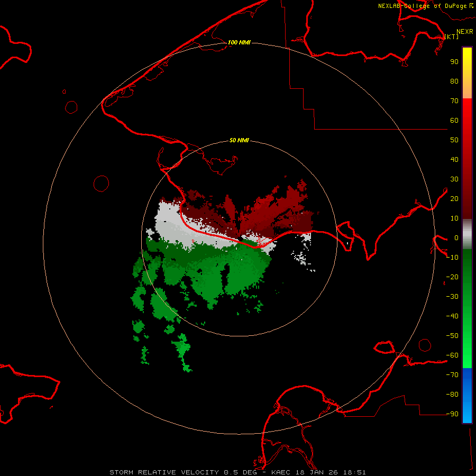The image size is (476, 476).
Task: Click the '80' value on velocity scale
Action: pos(454,81)
